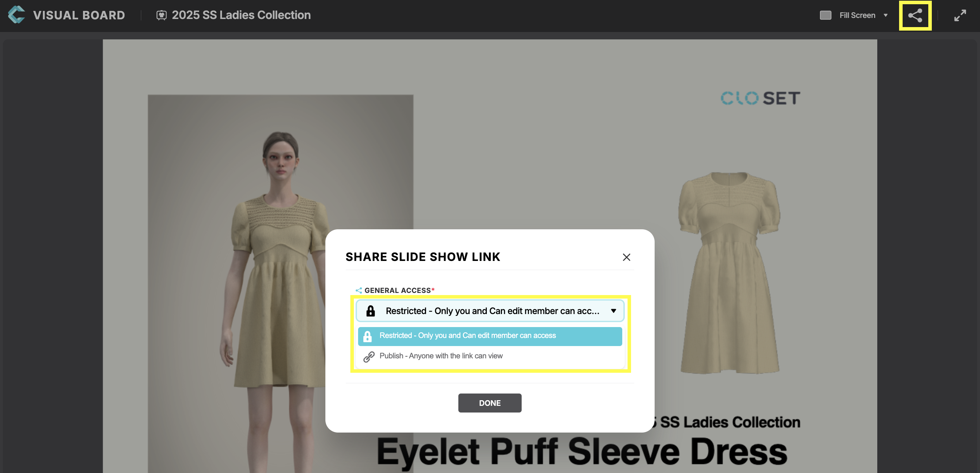Click the Fill Screen display mode icon
This screenshot has height=473, width=980.
tap(825, 15)
